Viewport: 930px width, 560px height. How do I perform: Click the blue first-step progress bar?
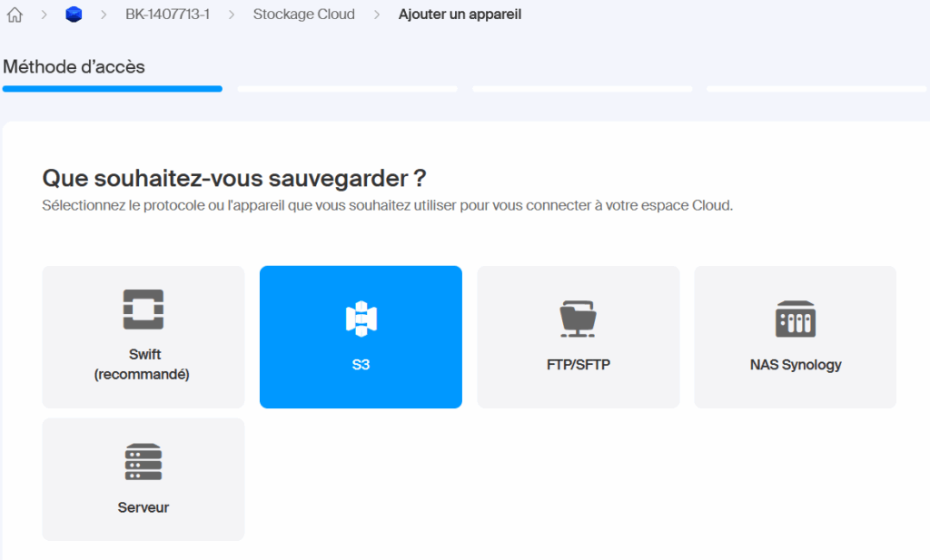[x=111, y=88]
